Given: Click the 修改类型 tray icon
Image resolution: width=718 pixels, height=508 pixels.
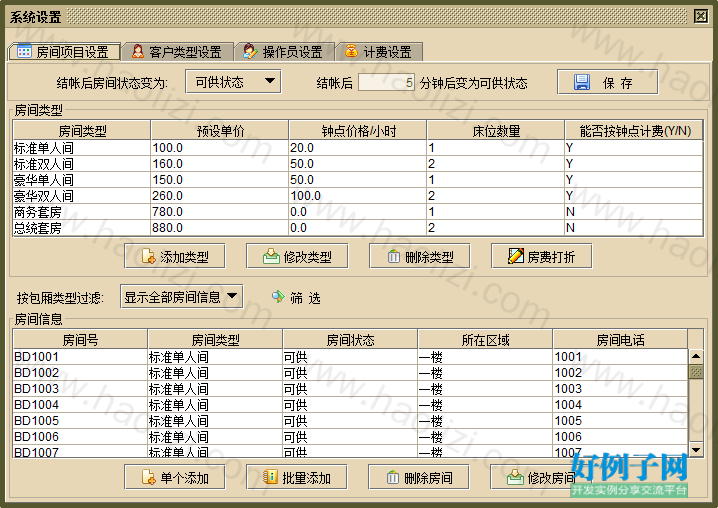Looking at the screenshot, I should [x=271, y=256].
